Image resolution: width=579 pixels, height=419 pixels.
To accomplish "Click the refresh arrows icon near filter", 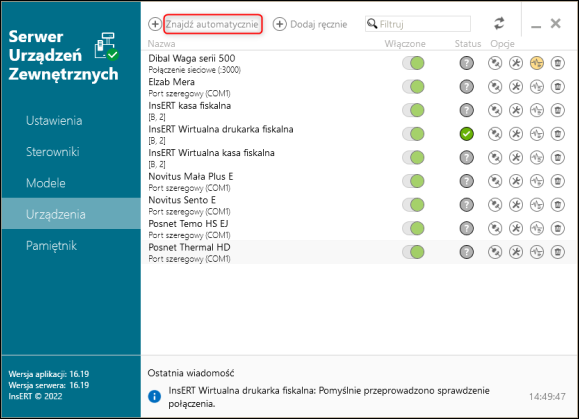I will [x=499, y=24].
